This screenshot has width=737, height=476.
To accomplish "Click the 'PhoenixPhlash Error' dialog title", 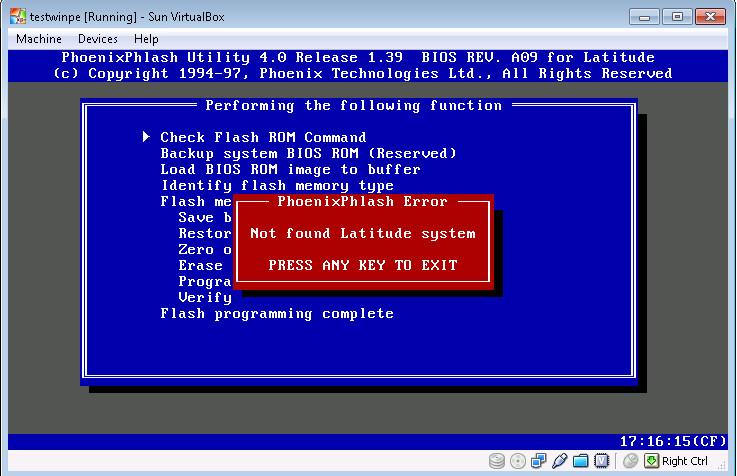I will coord(362,202).
